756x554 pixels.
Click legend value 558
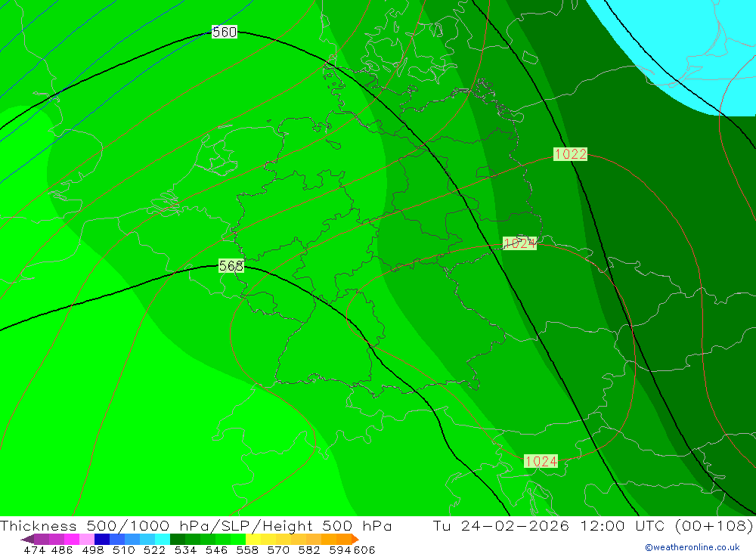[247, 549]
